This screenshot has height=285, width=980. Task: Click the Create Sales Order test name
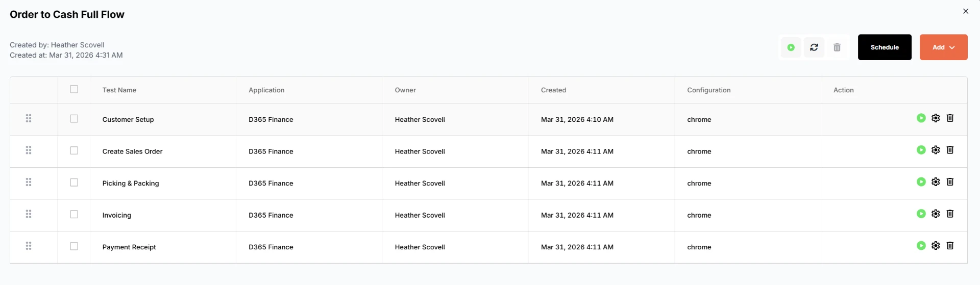tap(132, 151)
